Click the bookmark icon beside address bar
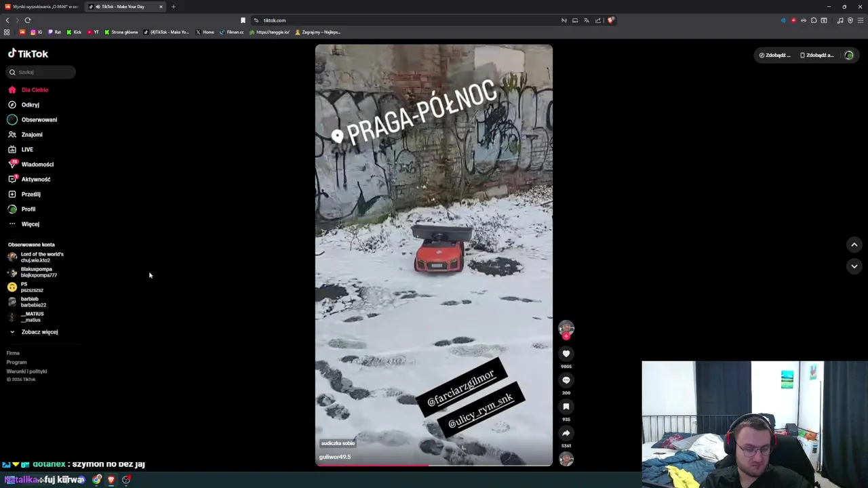Screen dimensions: 868x488 tap(243, 20)
